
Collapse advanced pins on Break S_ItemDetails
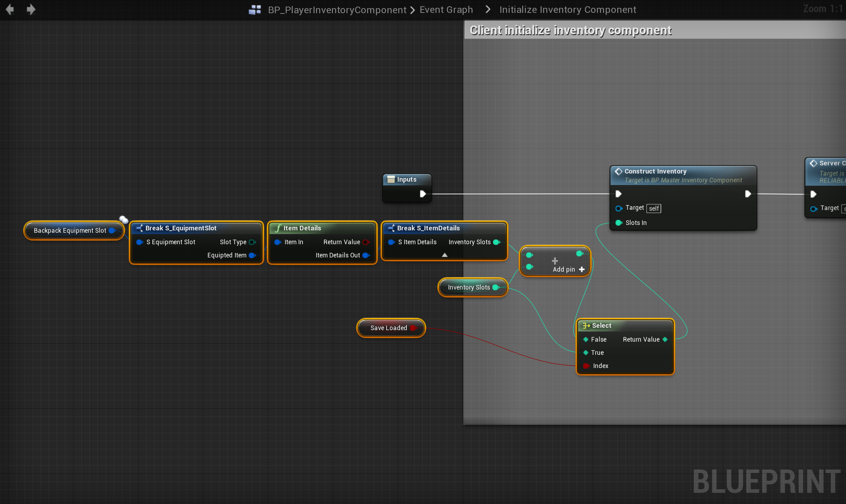[x=444, y=255]
